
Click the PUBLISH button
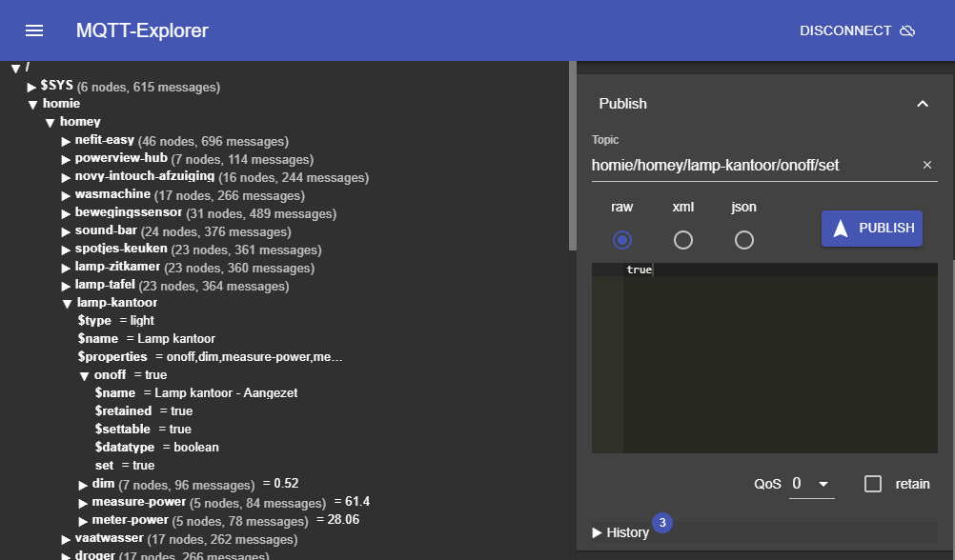tap(871, 229)
